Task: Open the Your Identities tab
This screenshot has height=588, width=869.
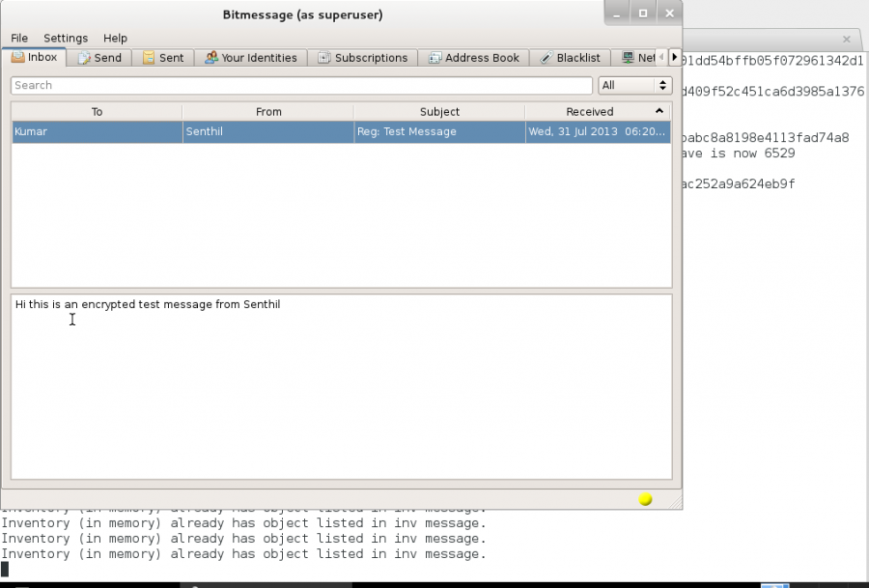Action: click(251, 58)
